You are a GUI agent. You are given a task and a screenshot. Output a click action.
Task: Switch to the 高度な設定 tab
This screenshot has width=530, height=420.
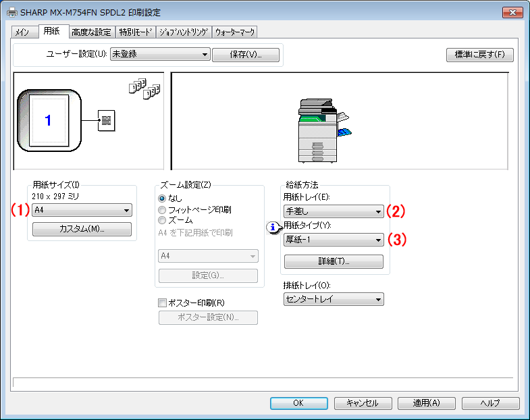(92, 32)
